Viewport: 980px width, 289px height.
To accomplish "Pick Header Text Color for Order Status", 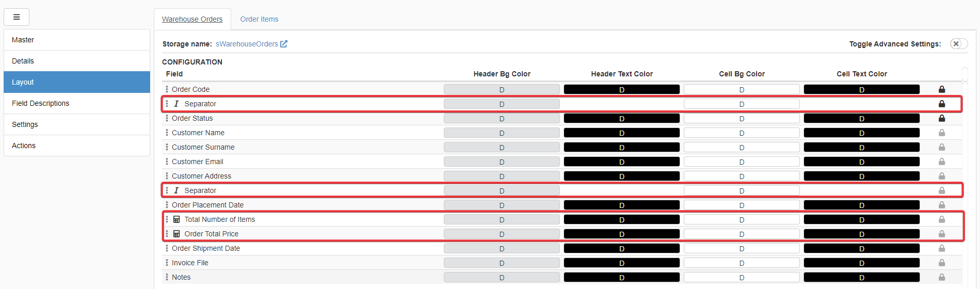I will pyautogui.click(x=621, y=118).
